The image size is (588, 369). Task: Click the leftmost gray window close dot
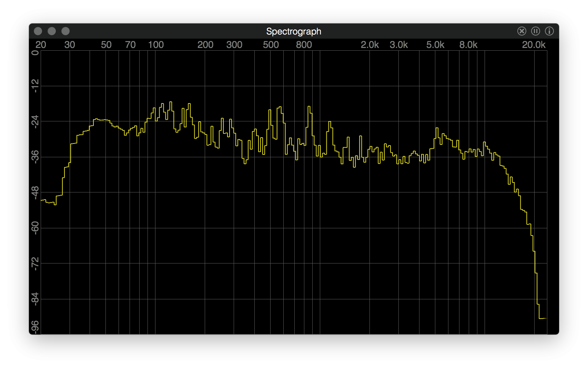tap(38, 31)
